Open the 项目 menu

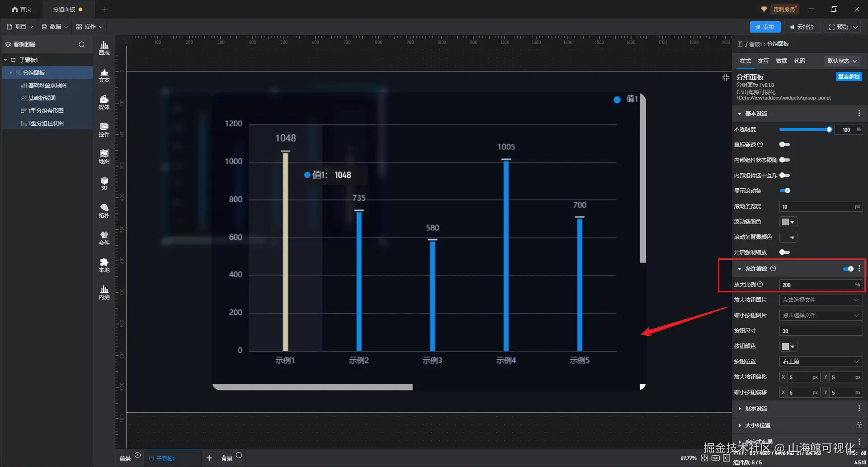[20, 27]
